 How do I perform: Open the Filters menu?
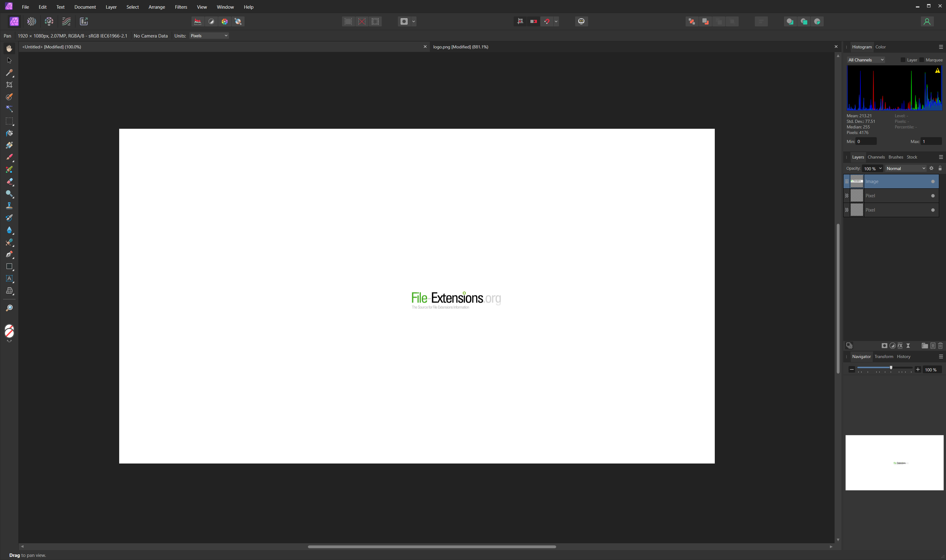(x=181, y=7)
